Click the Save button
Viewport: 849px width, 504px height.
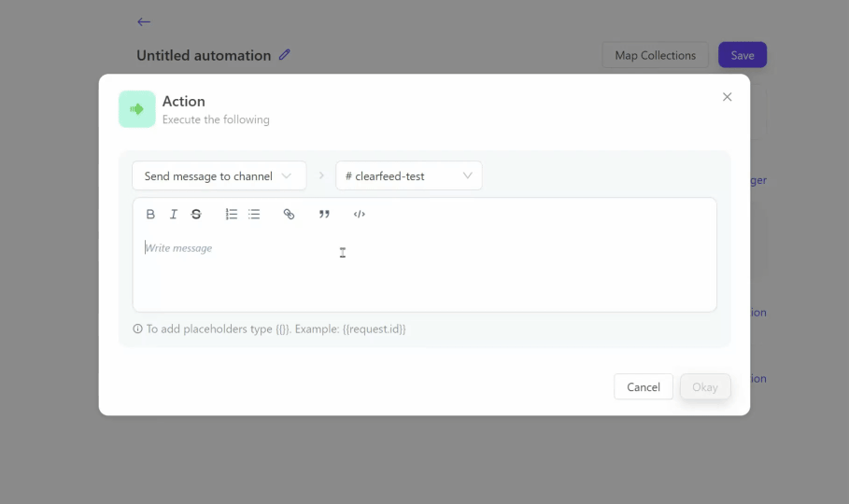[x=742, y=55]
